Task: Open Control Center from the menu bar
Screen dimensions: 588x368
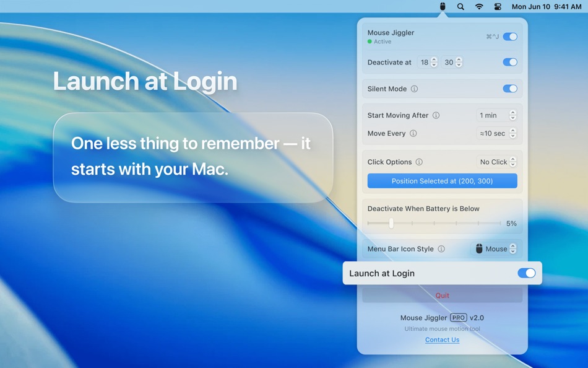Action: 498,6
